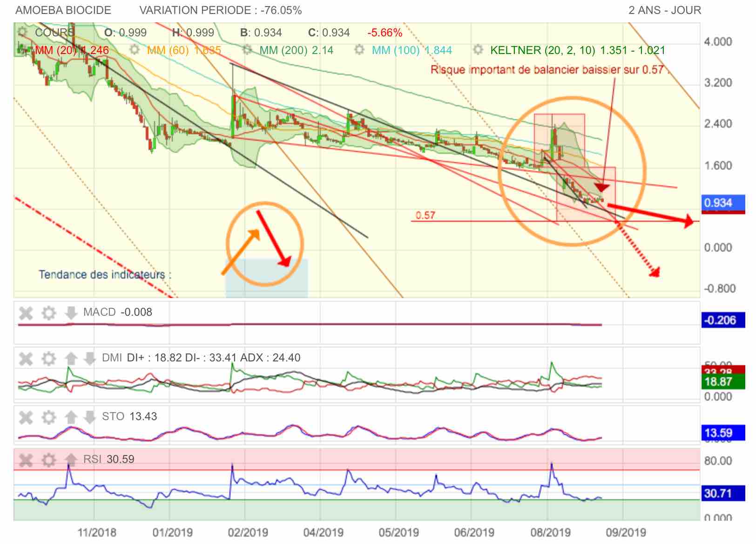Click the MM (20) moving average label
The width and height of the screenshot is (756, 544).
pyautogui.click(x=72, y=50)
